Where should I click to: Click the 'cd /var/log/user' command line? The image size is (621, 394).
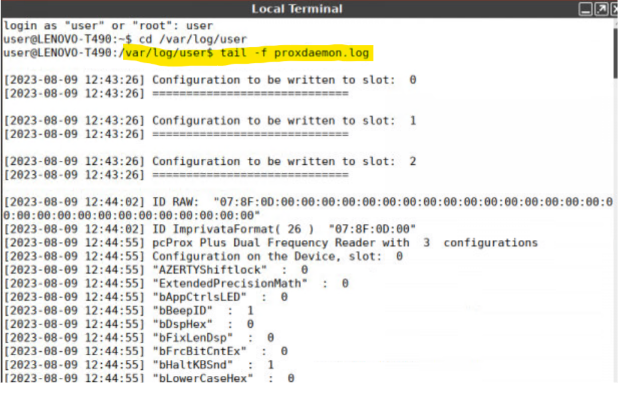point(126,40)
